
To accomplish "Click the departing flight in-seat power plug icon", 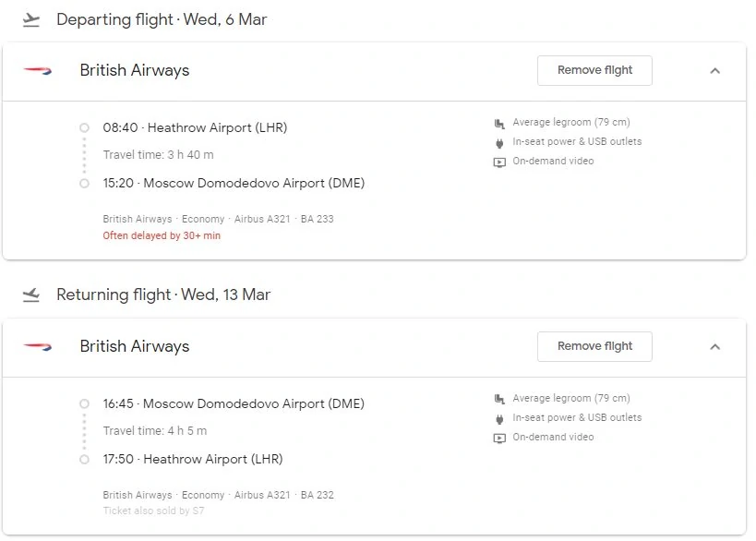I will point(499,143).
